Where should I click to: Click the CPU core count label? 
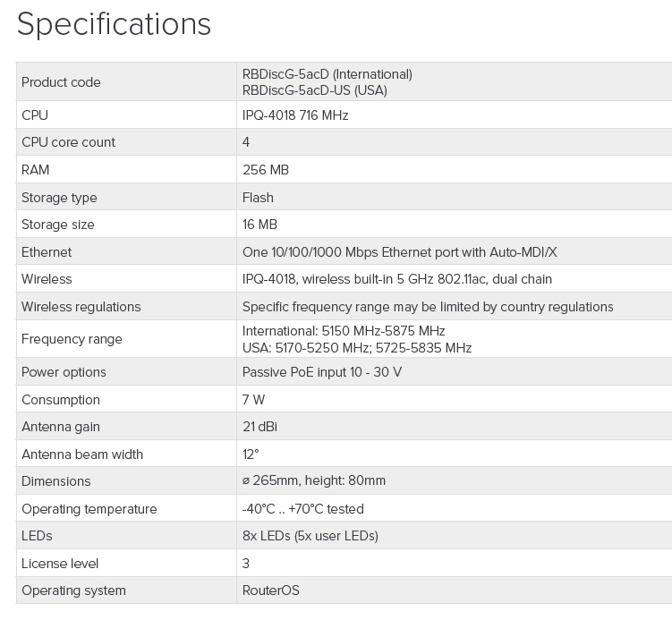click(x=68, y=142)
